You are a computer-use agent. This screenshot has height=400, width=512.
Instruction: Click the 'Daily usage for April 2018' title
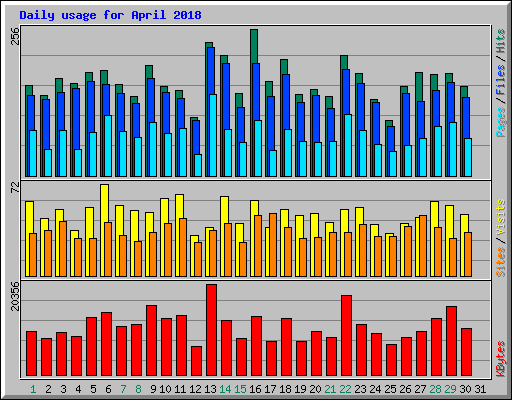click(110, 15)
